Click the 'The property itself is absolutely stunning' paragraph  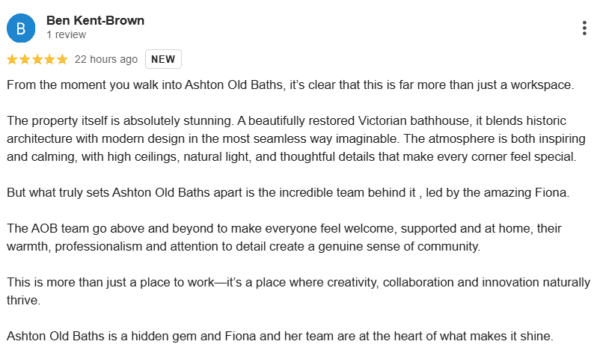pos(296,139)
